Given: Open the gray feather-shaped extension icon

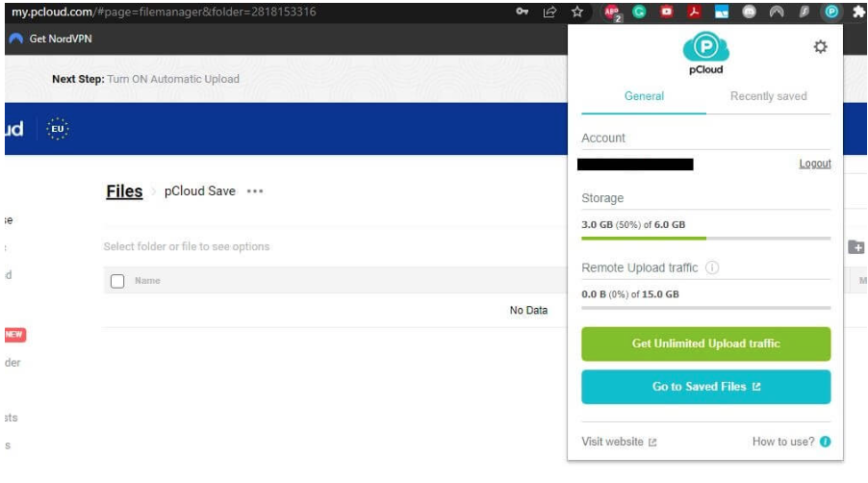Looking at the screenshot, I should pos(804,12).
